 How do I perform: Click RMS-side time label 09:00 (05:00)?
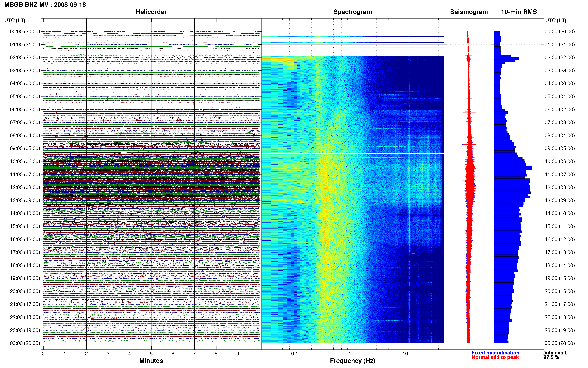(x=560, y=148)
